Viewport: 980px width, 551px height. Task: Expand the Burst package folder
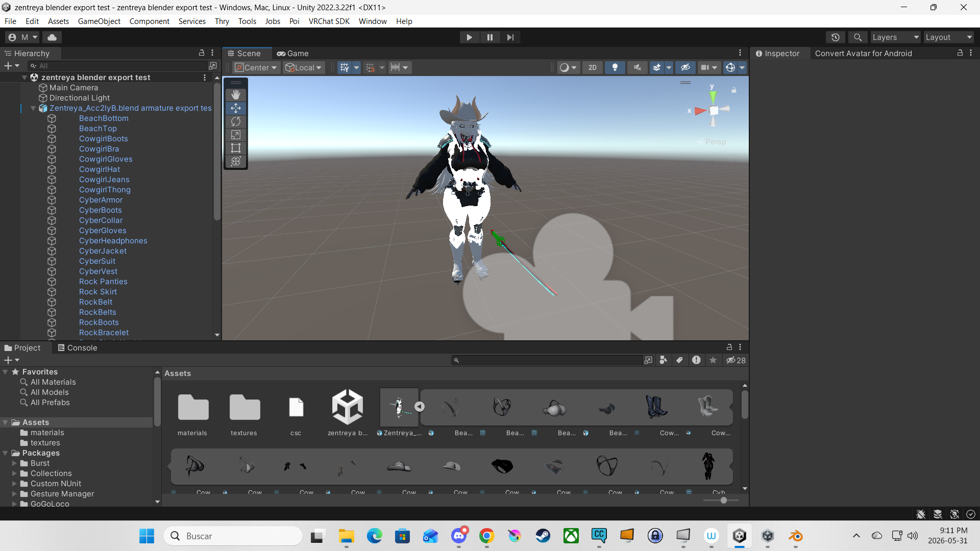tap(14, 463)
